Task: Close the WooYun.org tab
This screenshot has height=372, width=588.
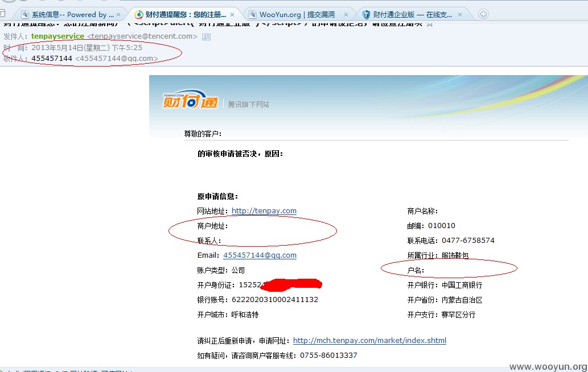Action: tap(346, 15)
